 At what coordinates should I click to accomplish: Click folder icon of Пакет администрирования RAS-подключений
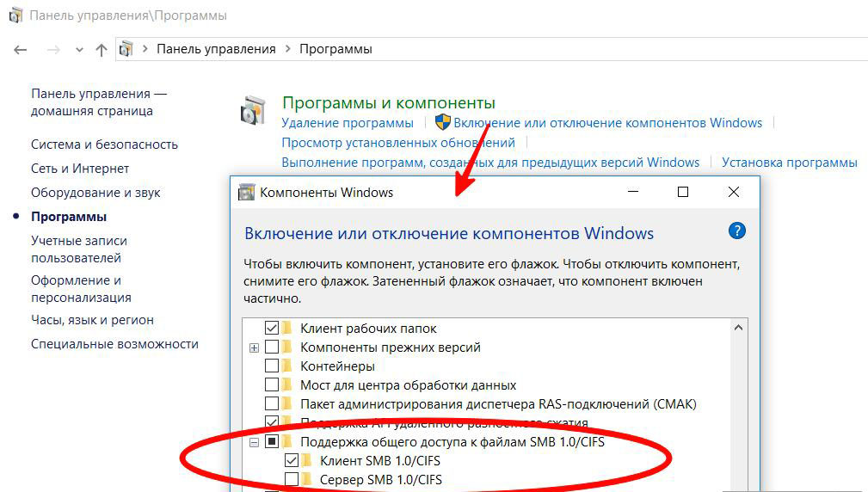tap(286, 403)
